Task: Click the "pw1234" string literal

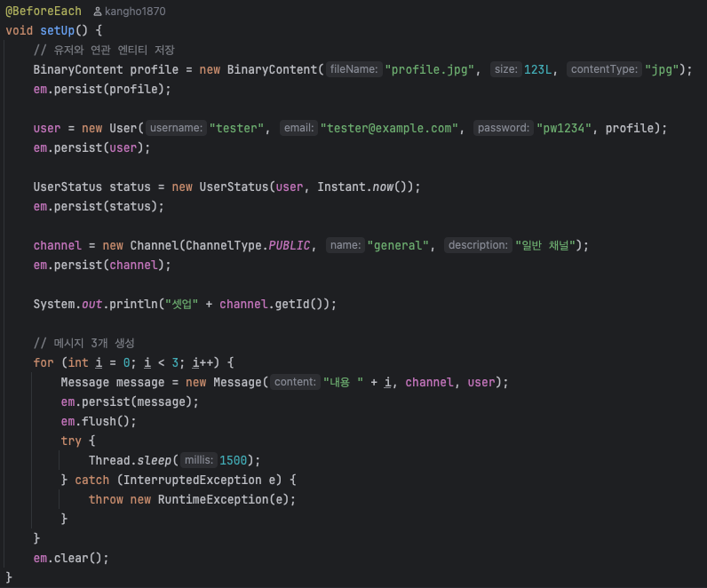Action: pyautogui.click(x=564, y=128)
